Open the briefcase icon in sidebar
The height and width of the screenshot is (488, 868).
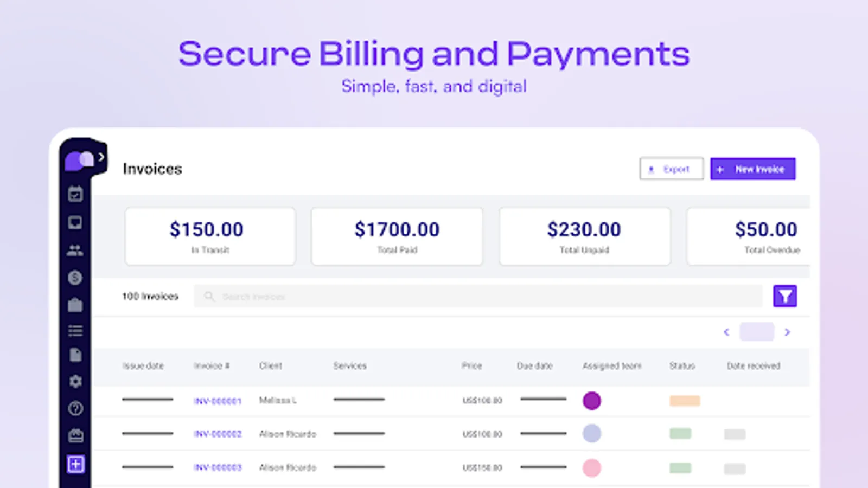[75, 305]
